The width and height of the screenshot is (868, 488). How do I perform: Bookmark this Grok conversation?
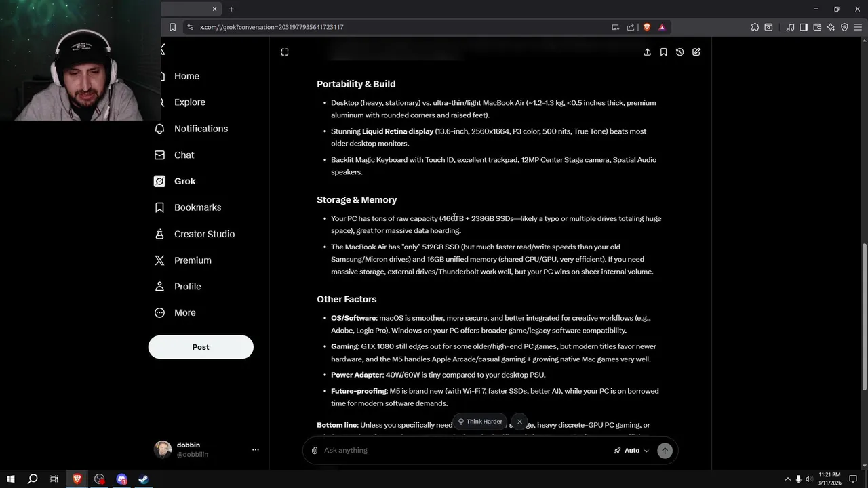coord(663,52)
